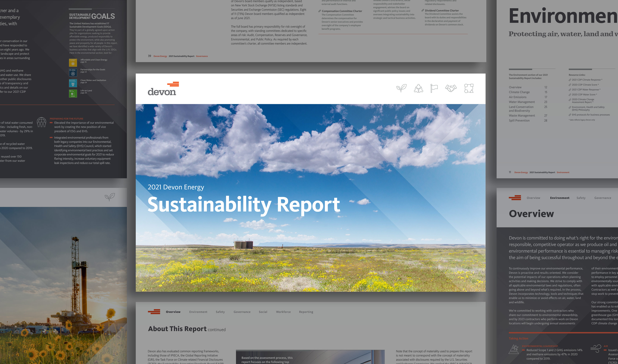Open the 2020 Climate Change Assessment Report link
The height and width of the screenshot is (364, 618).
583,101
